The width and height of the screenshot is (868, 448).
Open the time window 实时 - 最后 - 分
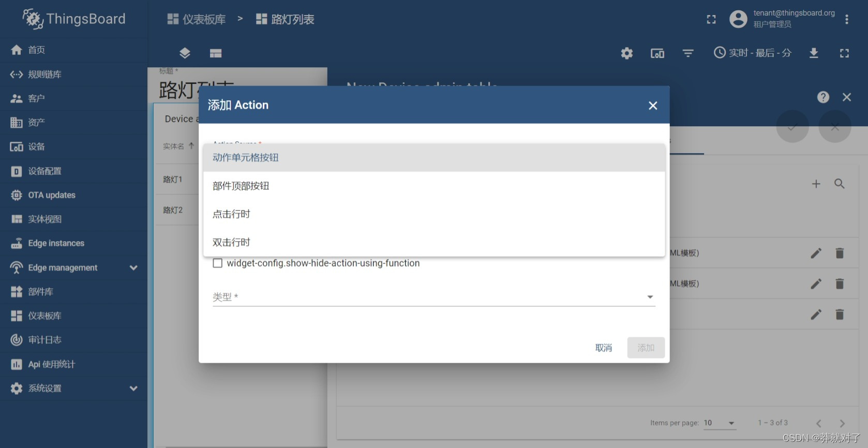[753, 53]
